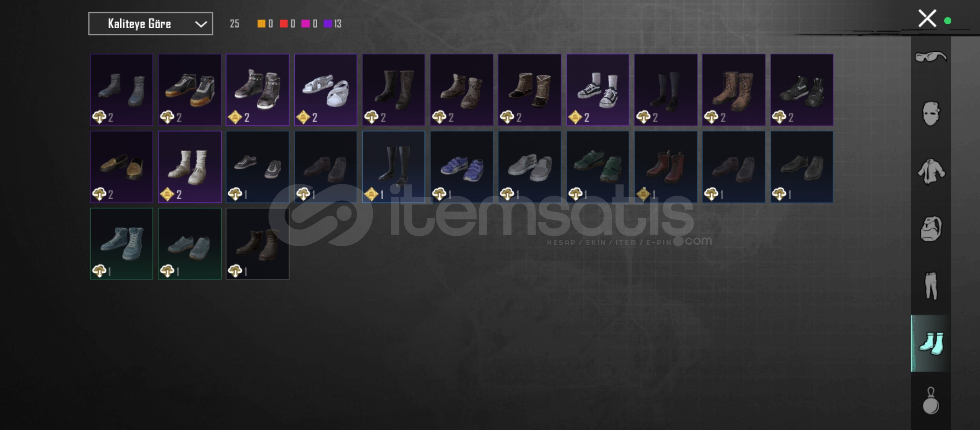Click the dropdown chevron arrow
980x430 pixels.
click(x=201, y=24)
